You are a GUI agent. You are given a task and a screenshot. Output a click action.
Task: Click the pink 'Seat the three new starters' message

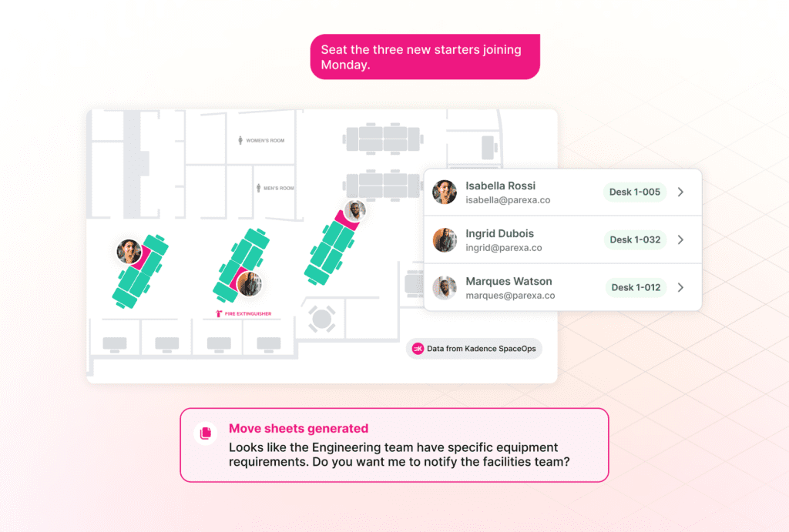pyautogui.click(x=425, y=57)
